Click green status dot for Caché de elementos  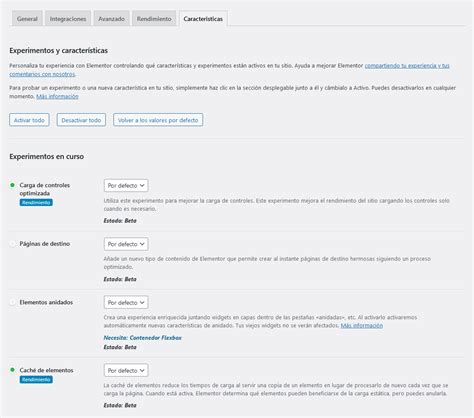[12, 370]
